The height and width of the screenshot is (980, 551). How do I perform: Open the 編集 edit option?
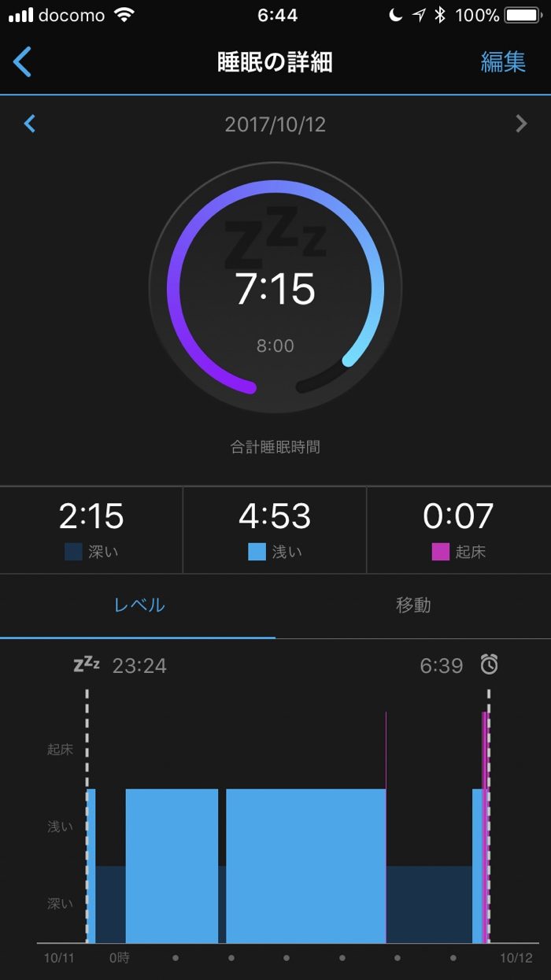click(503, 62)
